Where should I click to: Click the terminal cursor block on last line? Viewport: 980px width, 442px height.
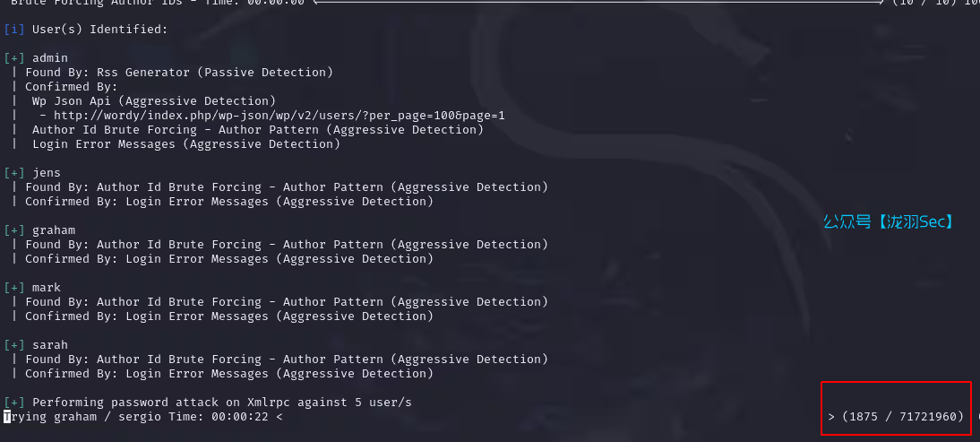point(7,417)
